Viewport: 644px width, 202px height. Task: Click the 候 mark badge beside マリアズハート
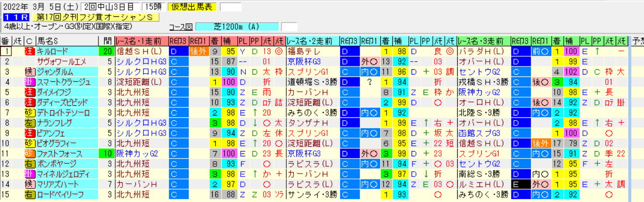[x=29, y=184]
